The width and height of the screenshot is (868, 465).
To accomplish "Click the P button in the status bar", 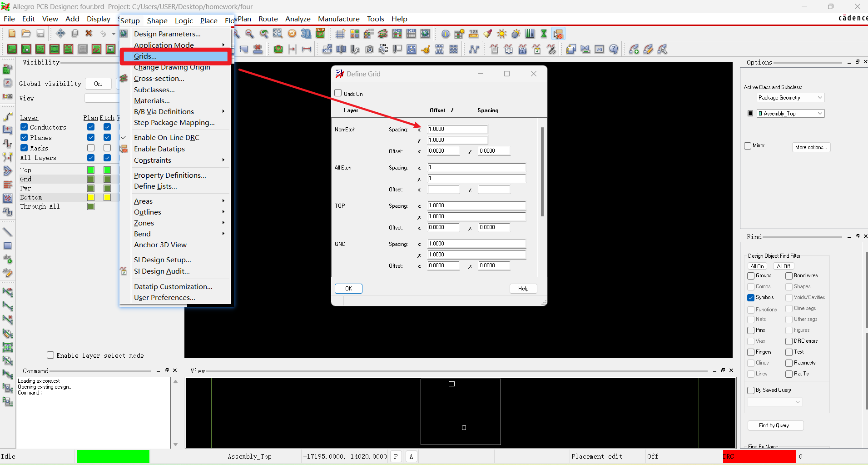I will click(396, 456).
